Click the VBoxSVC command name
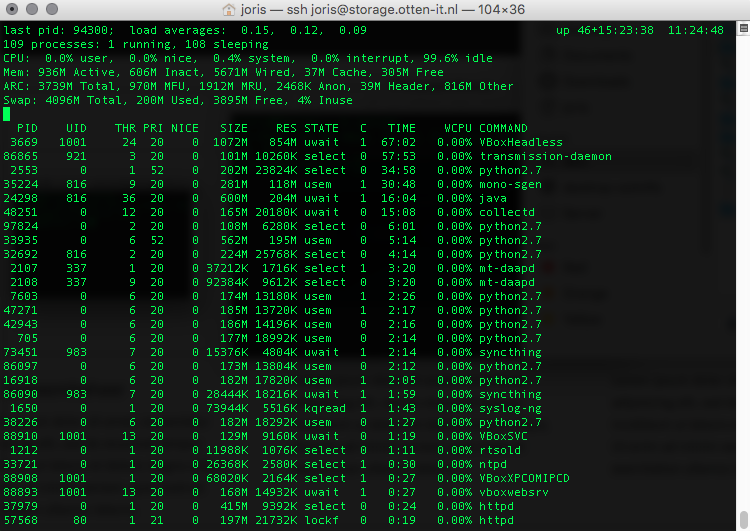750x531 pixels. (x=503, y=436)
